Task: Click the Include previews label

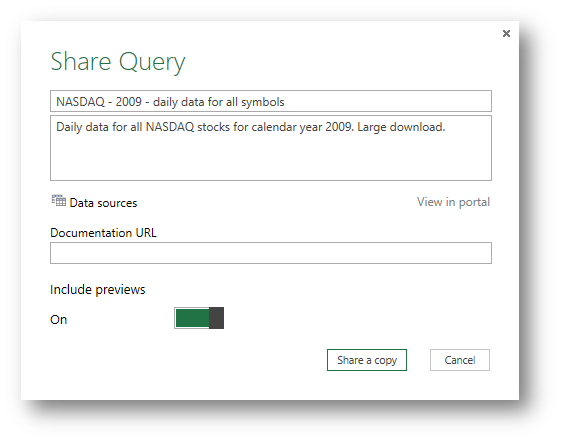Action: (x=98, y=290)
